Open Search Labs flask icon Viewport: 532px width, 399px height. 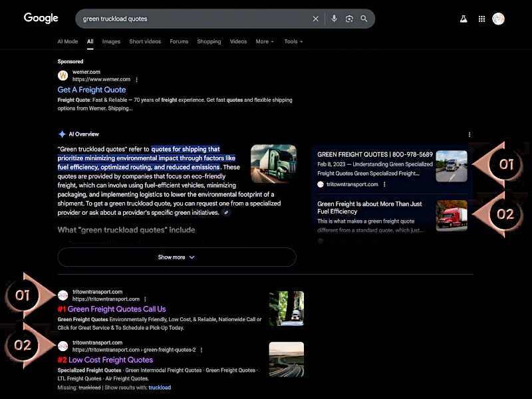464,19
